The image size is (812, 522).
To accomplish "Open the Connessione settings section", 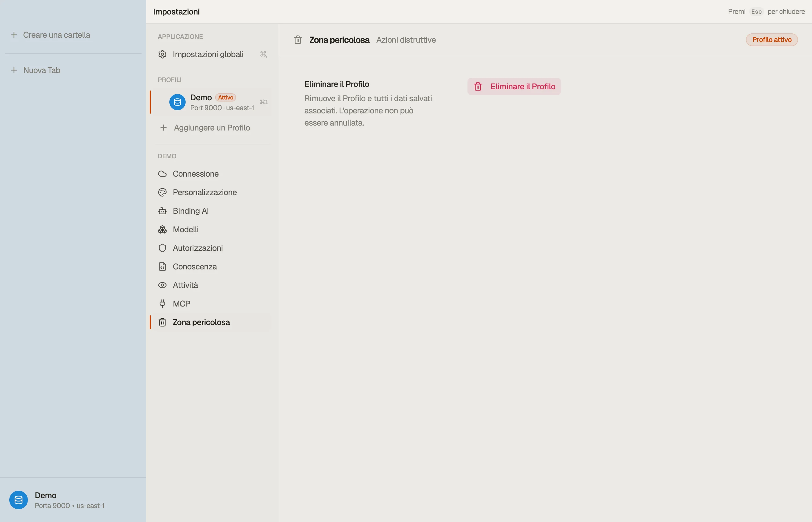I will coord(213,174).
